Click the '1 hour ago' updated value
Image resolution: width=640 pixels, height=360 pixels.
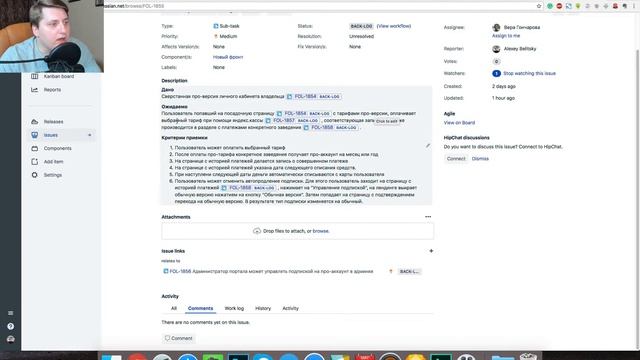pyautogui.click(x=503, y=98)
